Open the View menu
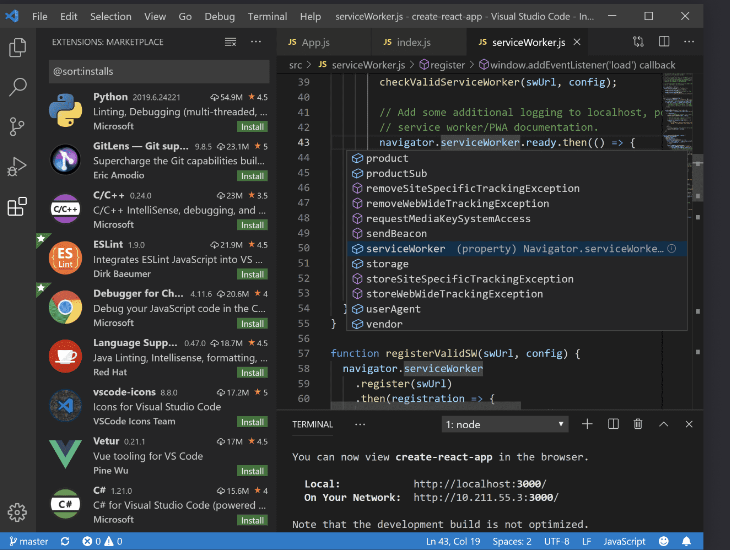This screenshot has width=730, height=550. (155, 16)
